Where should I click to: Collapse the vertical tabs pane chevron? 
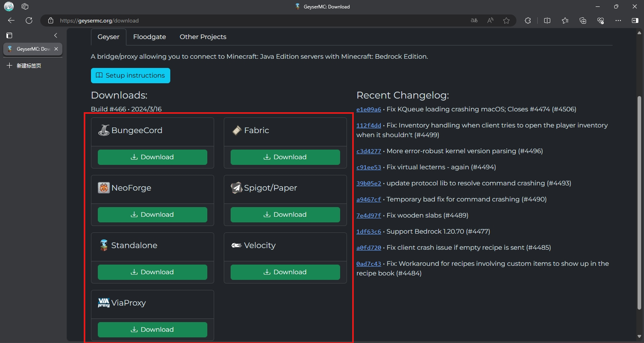56,35
